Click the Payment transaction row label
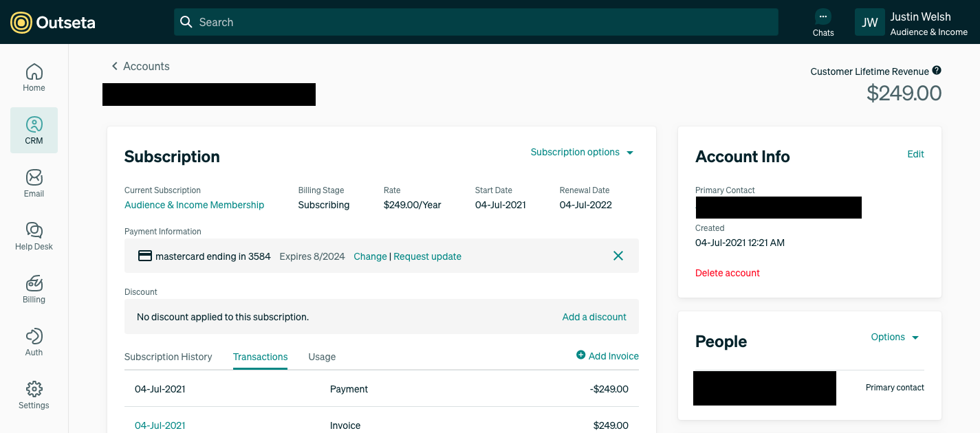 click(x=349, y=389)
